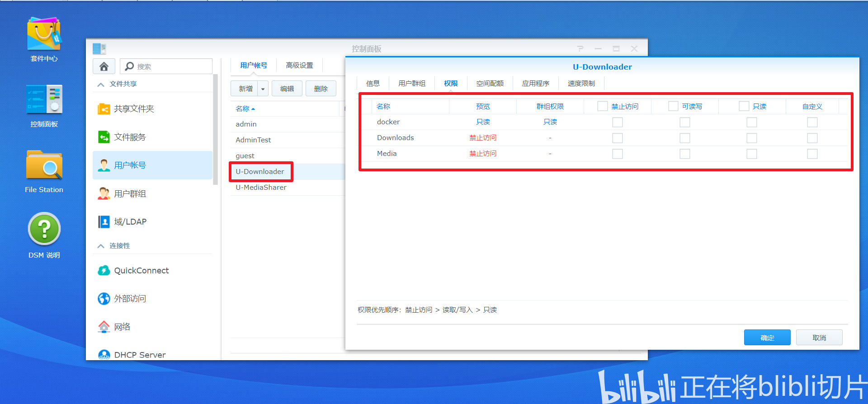Open the 速度限制 tab
This screenshot has width=868, height=404.
click(x=581, y=84)
